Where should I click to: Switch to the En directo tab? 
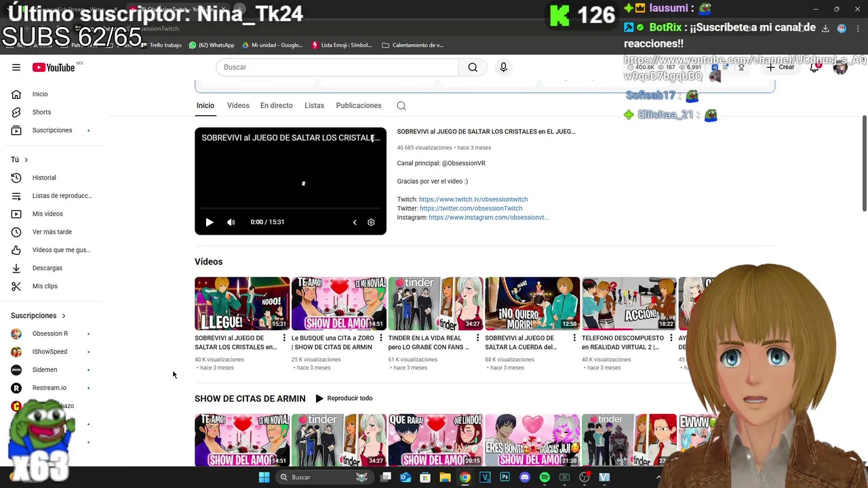click(x=277, y=106)
